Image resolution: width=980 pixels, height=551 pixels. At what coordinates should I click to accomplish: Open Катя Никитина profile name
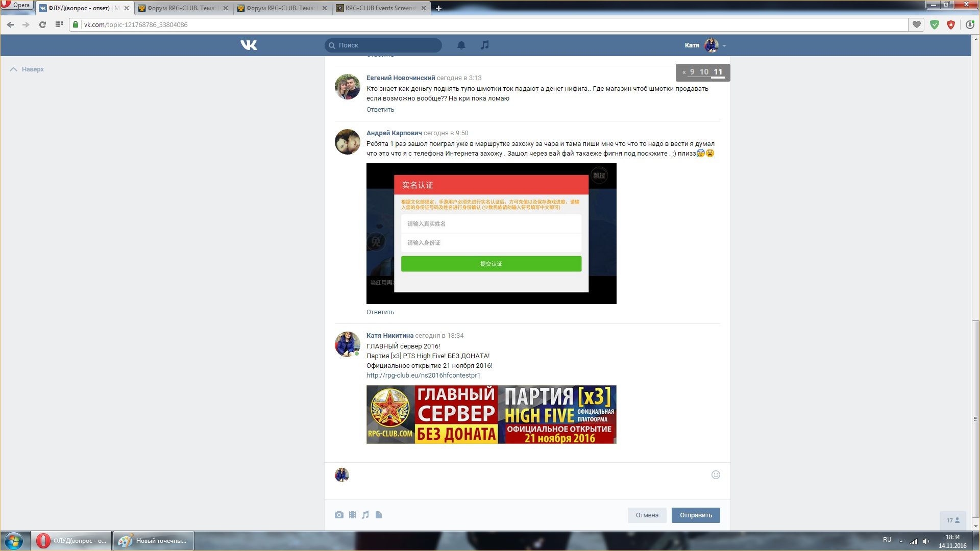[390, 336]
